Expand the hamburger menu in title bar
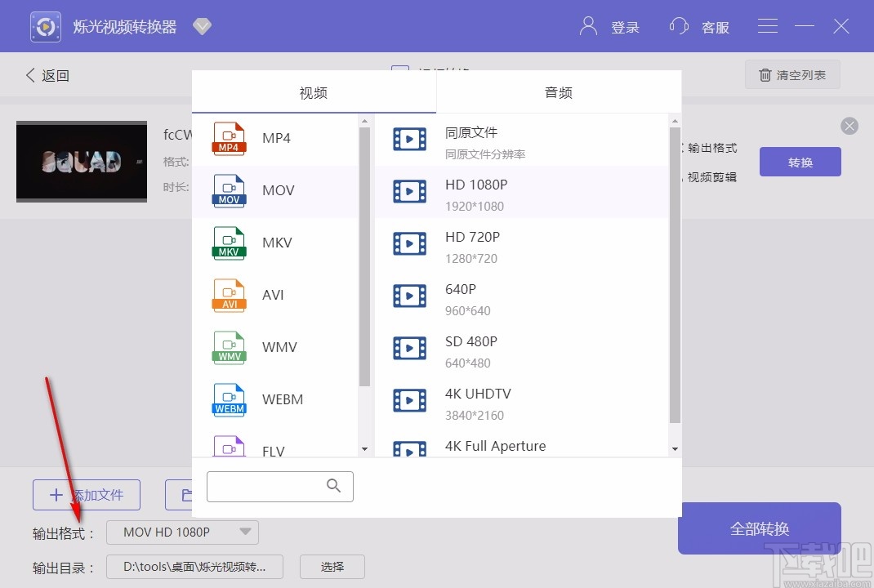874x588 pixels. (767, 25)
